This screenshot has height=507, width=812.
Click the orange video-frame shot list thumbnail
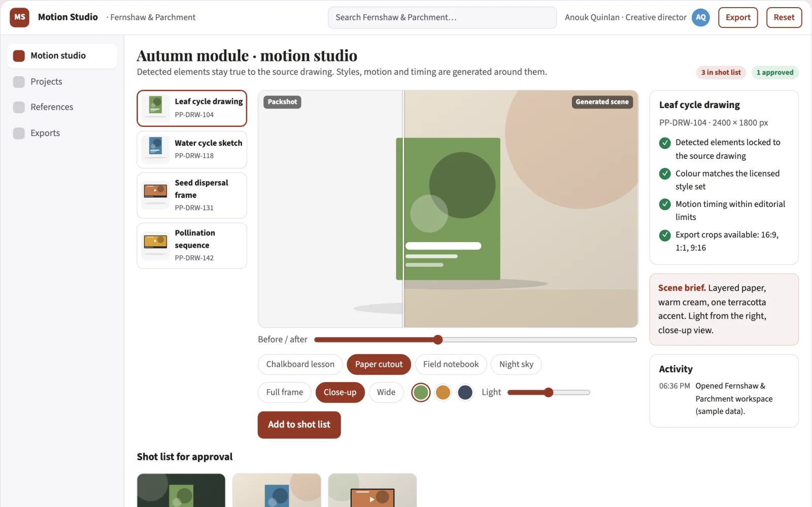click(x=373, y=490)
